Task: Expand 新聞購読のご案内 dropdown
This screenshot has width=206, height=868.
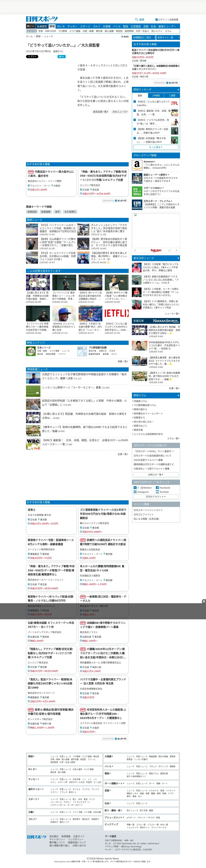Action: click(x=143, y=37)
